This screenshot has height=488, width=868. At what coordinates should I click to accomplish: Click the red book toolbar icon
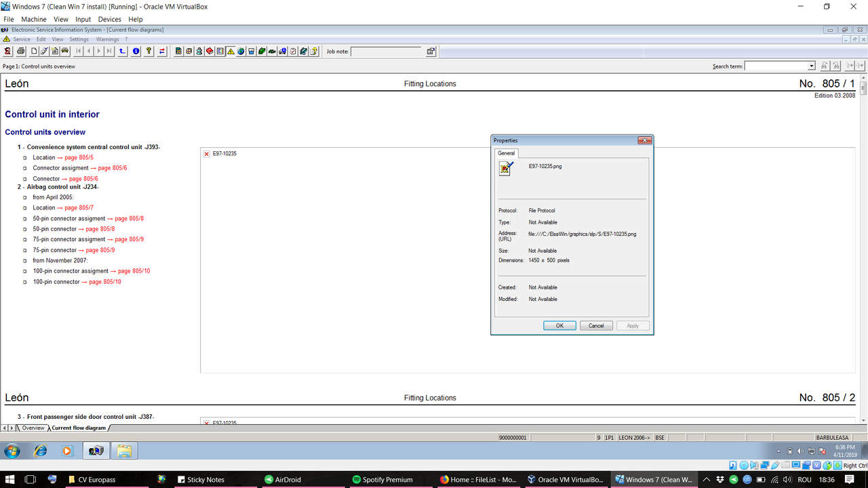click(210, 51)
